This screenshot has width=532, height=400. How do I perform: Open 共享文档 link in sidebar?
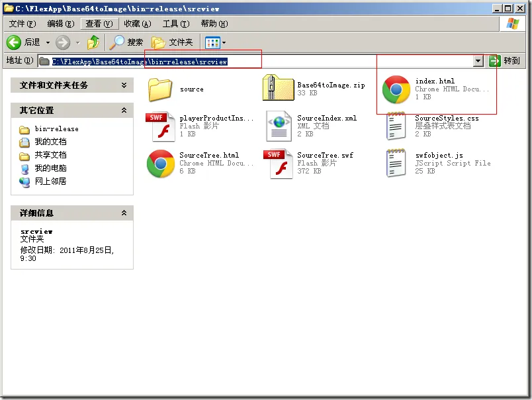tap(50, 155)
